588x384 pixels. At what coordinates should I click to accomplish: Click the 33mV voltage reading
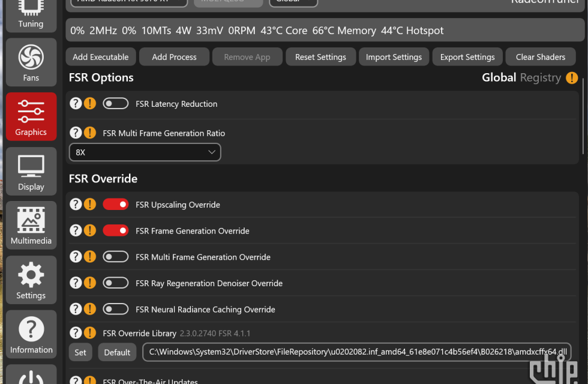point(209,31)
